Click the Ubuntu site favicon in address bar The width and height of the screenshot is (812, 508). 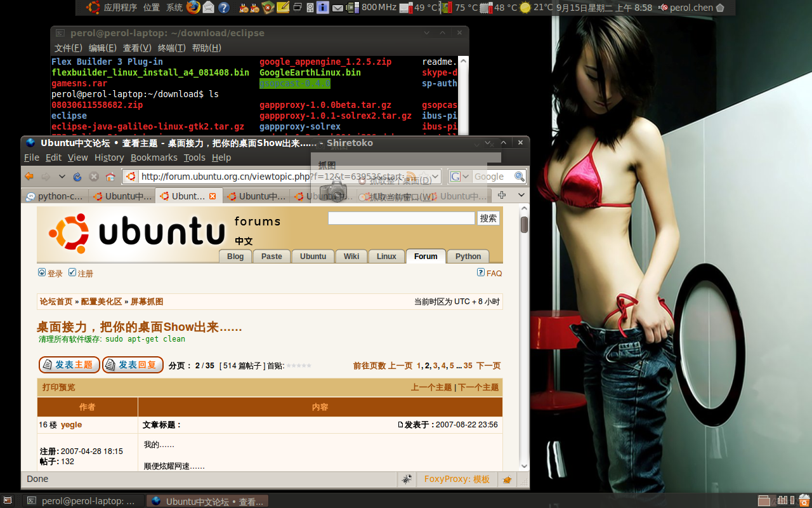tap(131, 177)
